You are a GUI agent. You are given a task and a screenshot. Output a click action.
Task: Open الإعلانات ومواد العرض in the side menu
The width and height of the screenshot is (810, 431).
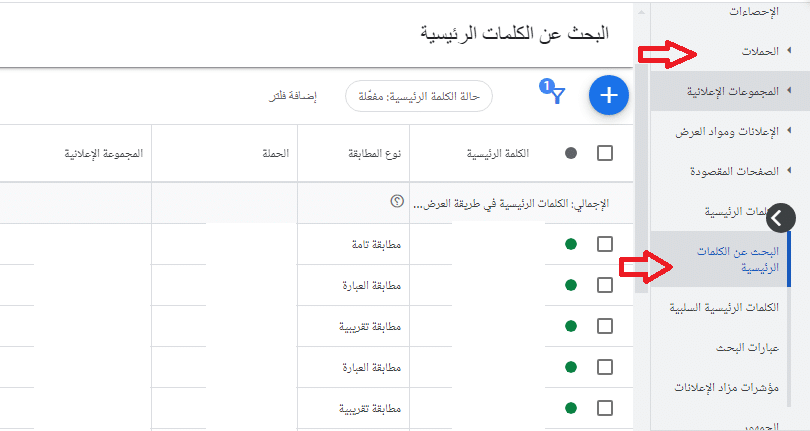coord(727,132)
